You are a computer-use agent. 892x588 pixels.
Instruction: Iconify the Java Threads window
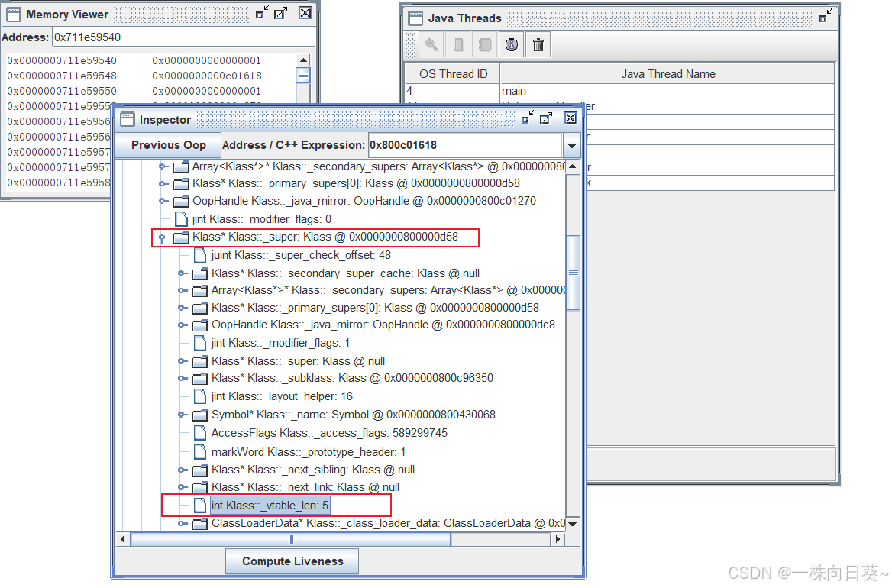pyautogui.click(x=826, y=16)
